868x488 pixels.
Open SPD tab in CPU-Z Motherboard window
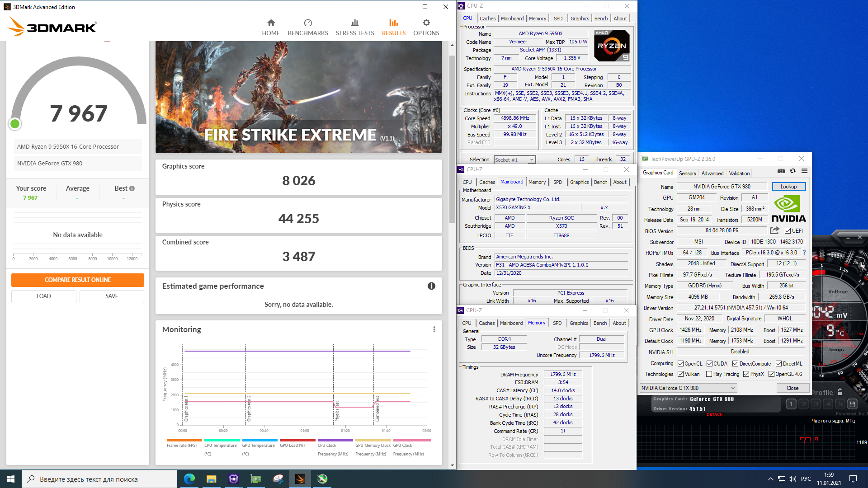(558, 182)
